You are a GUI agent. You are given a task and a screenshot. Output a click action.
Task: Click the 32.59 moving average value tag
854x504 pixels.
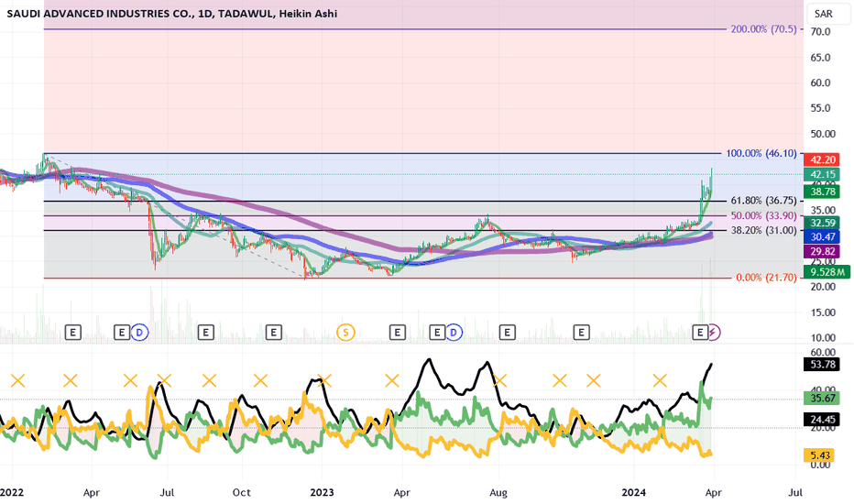823,223
